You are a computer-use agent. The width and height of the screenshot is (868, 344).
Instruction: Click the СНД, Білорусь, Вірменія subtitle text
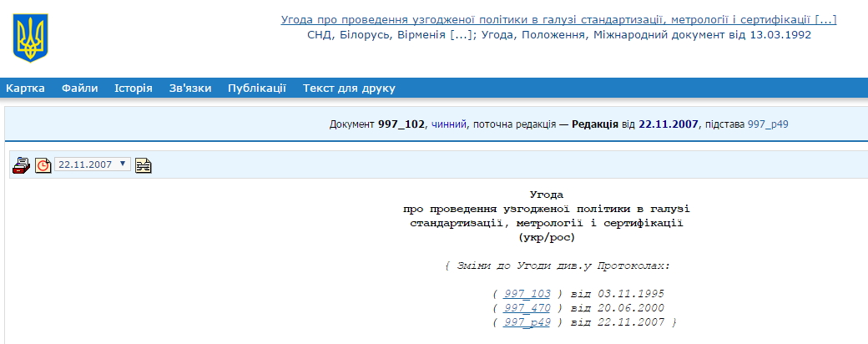coord(559,35)
